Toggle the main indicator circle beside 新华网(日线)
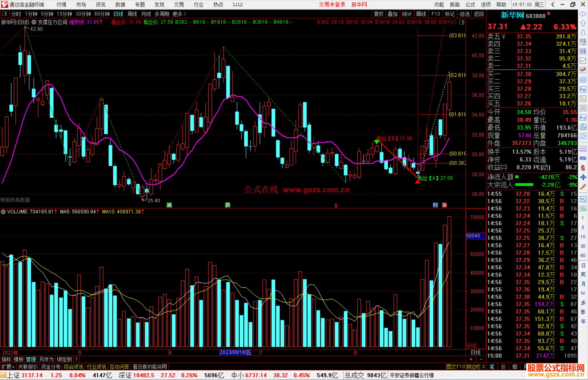The image size is (588, 380). pyautogui.click(x=34, y=22)
